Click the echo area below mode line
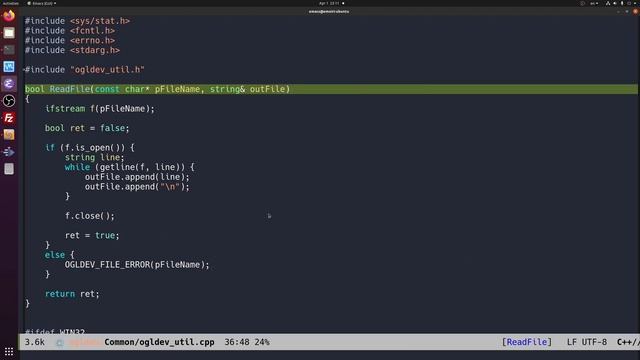This screenshot has height=360, width=640. (x=329, y=355)
